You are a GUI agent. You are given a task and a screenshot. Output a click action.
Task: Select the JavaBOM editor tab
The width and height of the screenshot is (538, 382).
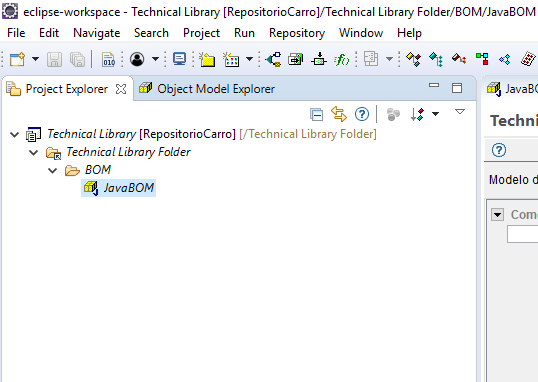tap(512, 89)
